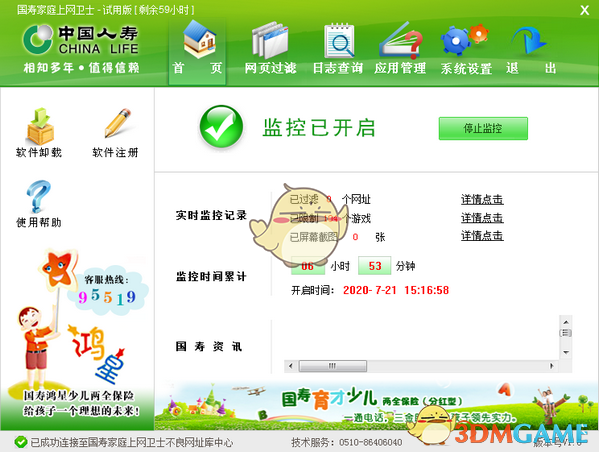Select the 系统设置 tab label
The height and width of the screenshot is (452, 599).
[x=466, y=68]
